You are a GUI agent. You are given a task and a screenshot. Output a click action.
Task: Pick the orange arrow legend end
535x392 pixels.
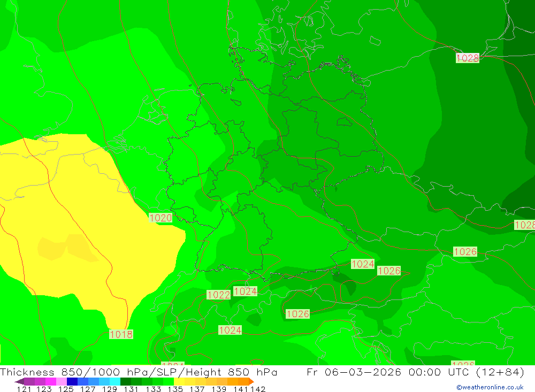[251, 381]
